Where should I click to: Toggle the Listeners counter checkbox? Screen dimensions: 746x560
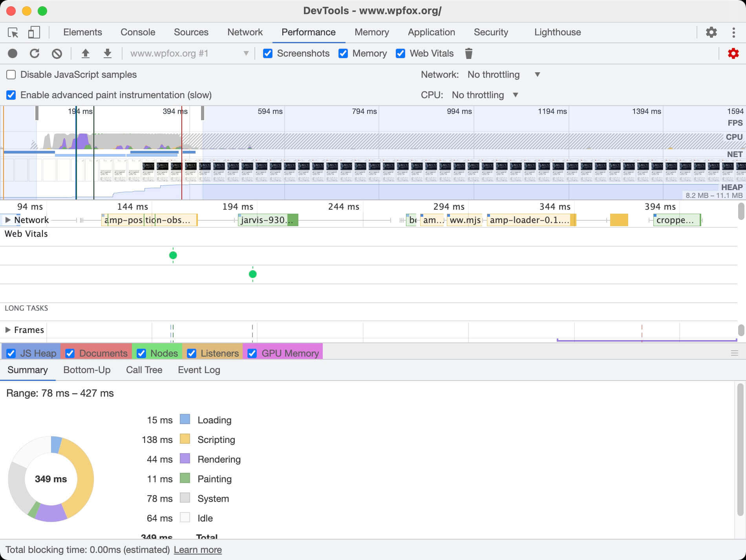coord(192,353)
